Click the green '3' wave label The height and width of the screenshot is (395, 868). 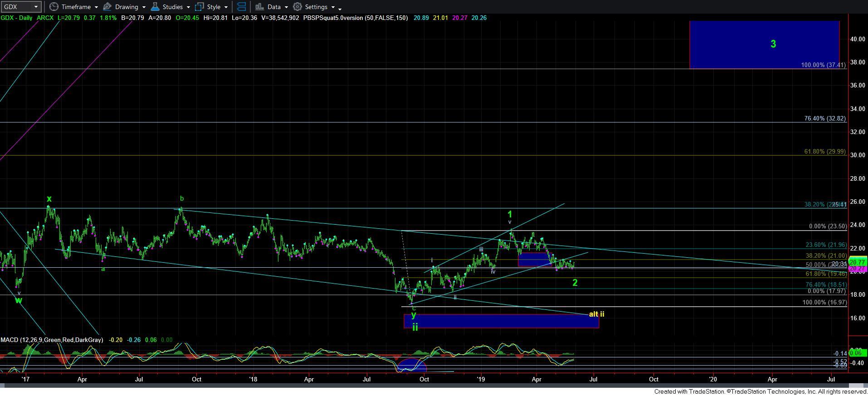coord(773,44)
